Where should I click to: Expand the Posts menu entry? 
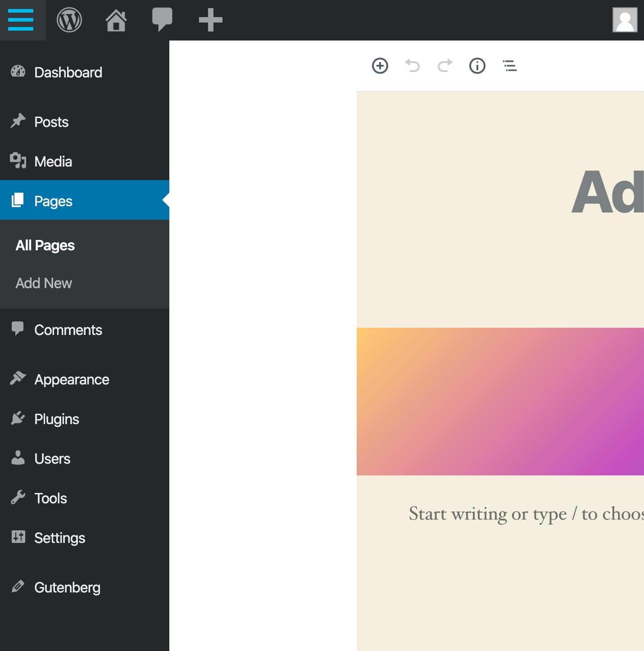51,122
